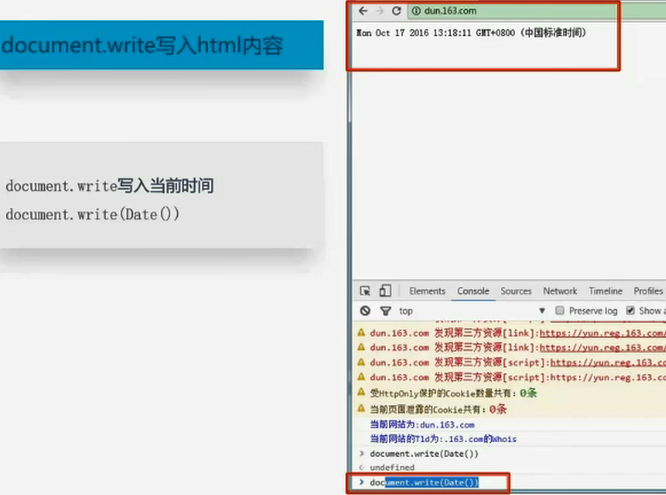Select the 当前网站的Tld为 log line
The image size is (666, 495).
[x=443, y=439]
